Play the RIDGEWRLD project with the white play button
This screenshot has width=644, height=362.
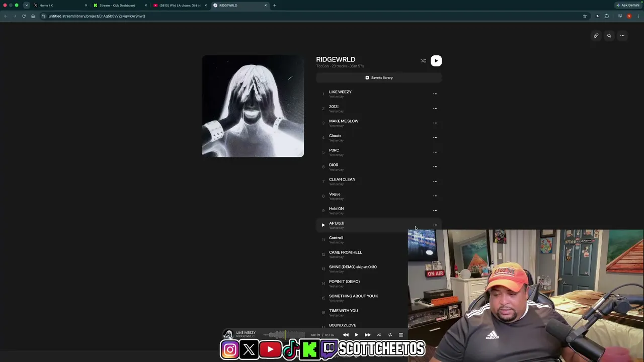pos(436,61)
